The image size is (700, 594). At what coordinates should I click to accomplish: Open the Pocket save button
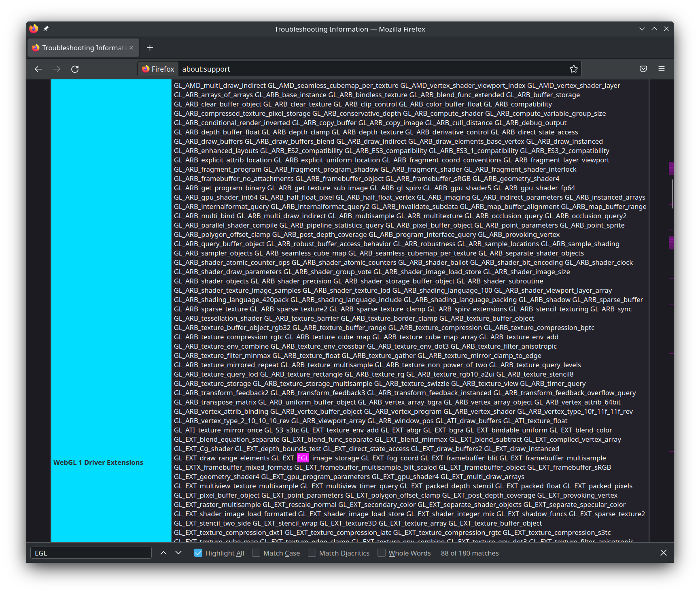643,69
